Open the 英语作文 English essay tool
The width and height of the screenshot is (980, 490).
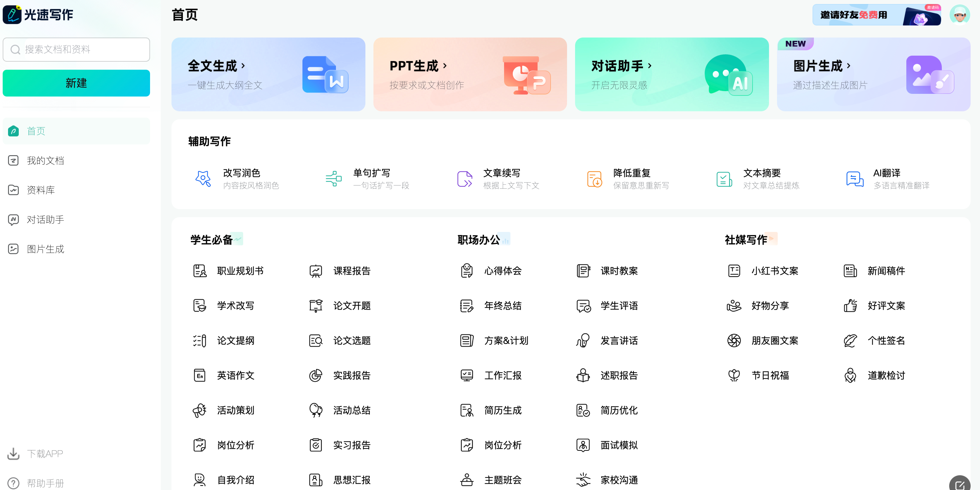(x=235, y=375)
